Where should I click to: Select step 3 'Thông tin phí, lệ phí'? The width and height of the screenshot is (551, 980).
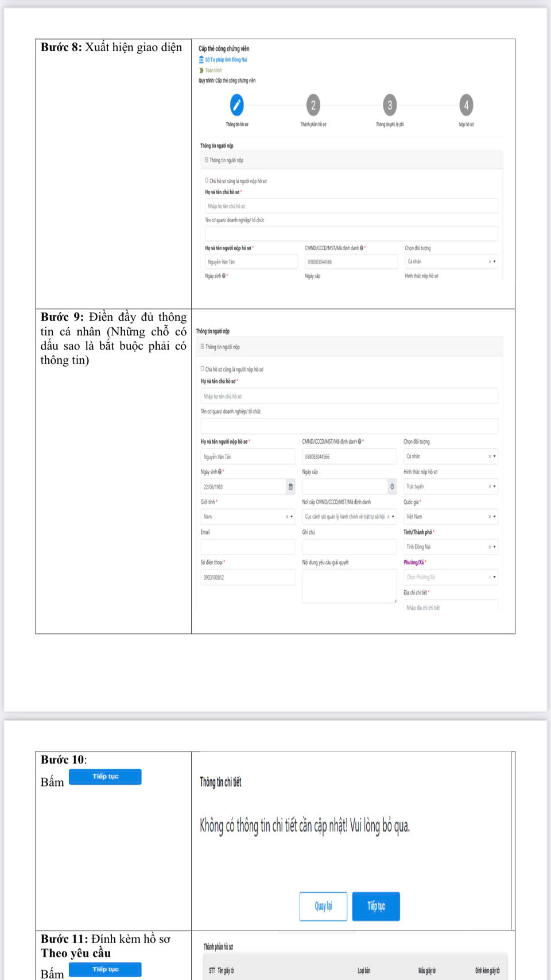(x=390, y=105)
